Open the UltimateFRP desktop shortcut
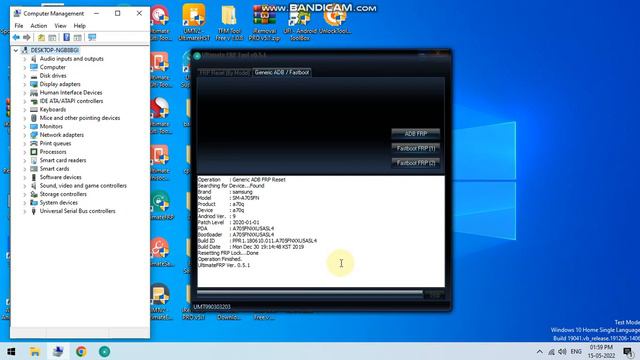Image resolution: width=640 pixels, height=360 pixels. click(160, 206)
